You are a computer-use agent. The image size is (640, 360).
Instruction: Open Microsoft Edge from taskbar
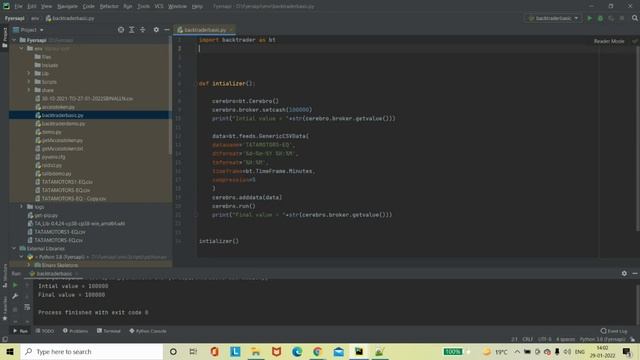click(x=297, y=351)
